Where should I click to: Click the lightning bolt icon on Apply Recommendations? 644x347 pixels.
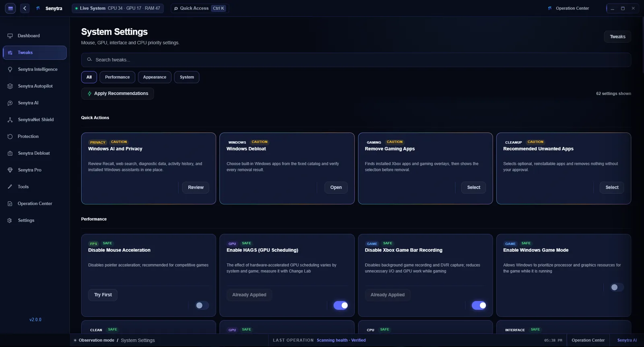click(89, 93)
